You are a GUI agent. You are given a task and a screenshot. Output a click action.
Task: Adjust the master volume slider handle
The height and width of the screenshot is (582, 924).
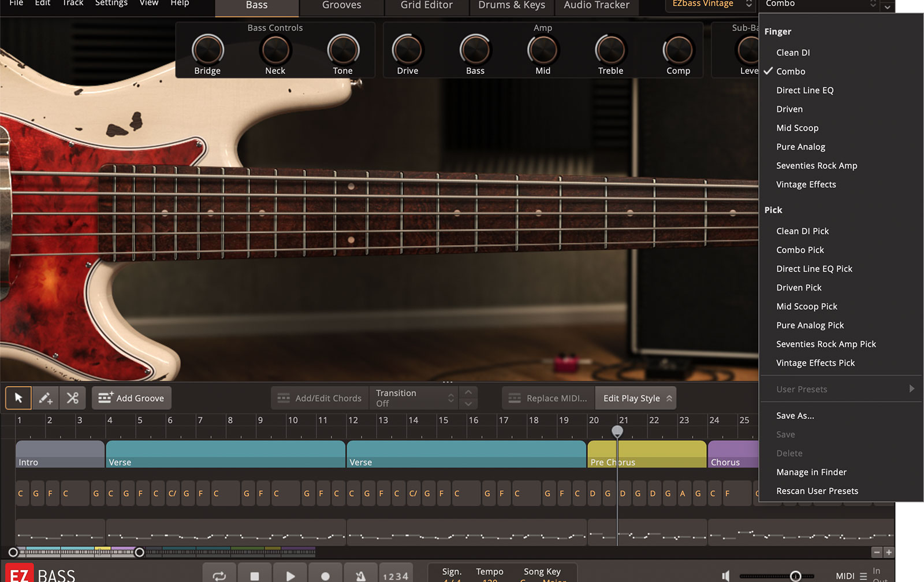pos(795,576)
